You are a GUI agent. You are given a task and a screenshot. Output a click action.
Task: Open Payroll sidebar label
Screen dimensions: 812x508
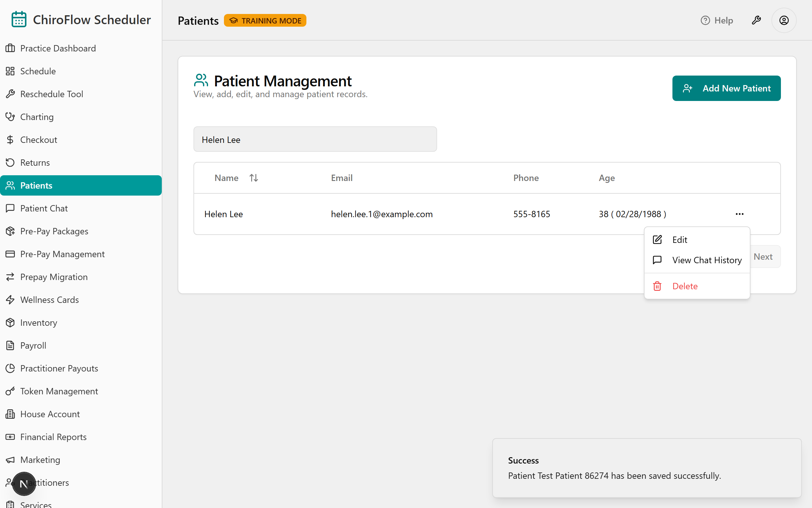[x=33, y=345]
